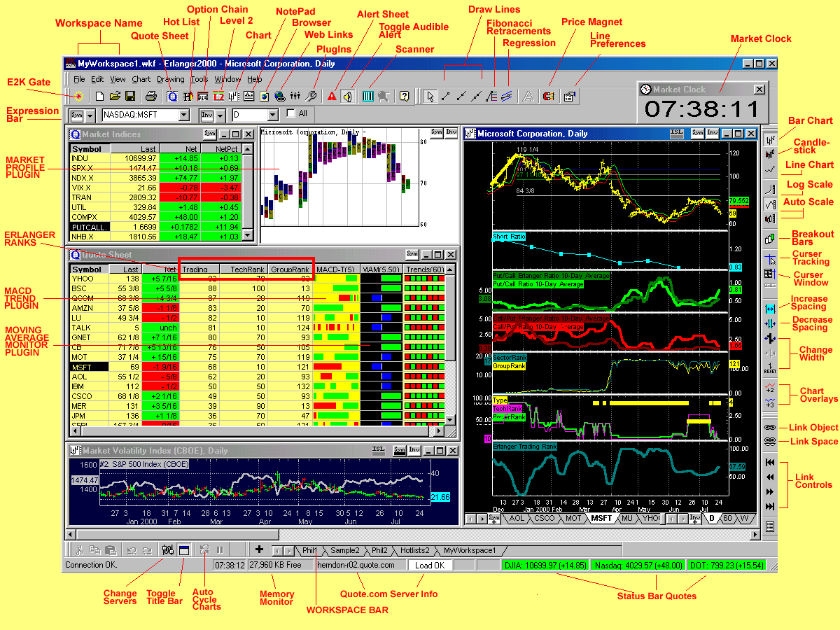Toggle Log Scale on the chart
The image size is (840, 630).
point(770,189)
